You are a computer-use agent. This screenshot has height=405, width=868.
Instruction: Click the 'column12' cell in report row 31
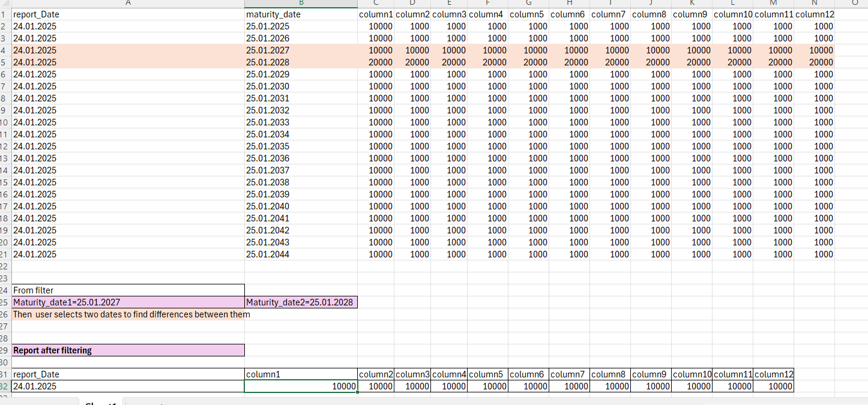(x=774, y=374)
